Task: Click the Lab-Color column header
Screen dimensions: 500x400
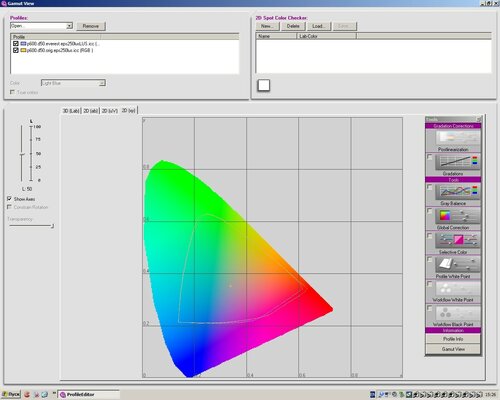Action: coord(326,36)
